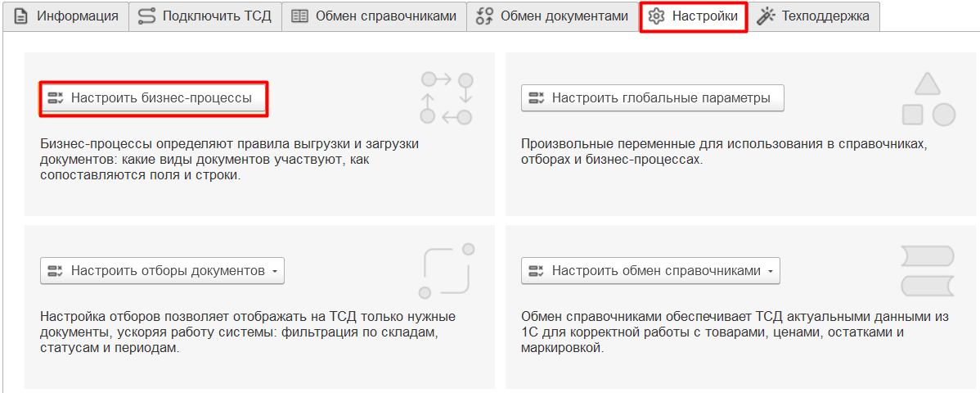
Task: Click checklist icon in Настроить бизнес-процессы button
Action: 56,98
